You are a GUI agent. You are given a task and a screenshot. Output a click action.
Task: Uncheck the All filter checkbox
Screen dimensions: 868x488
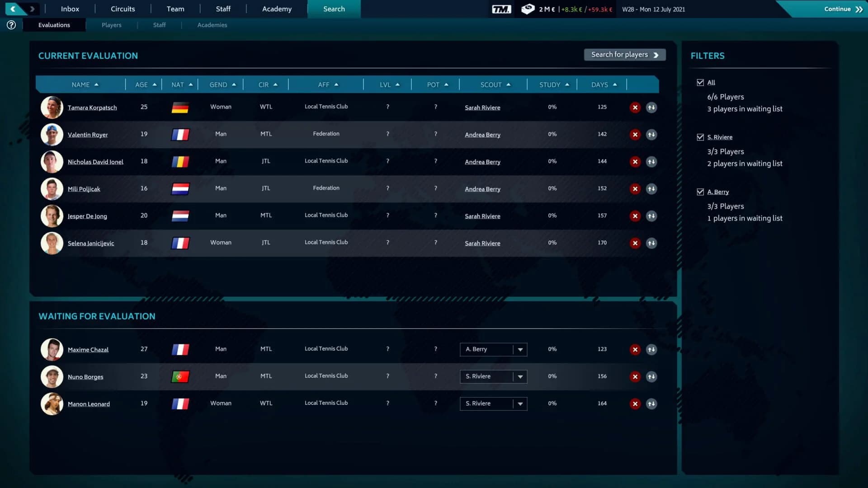click(x=700, y=82)
